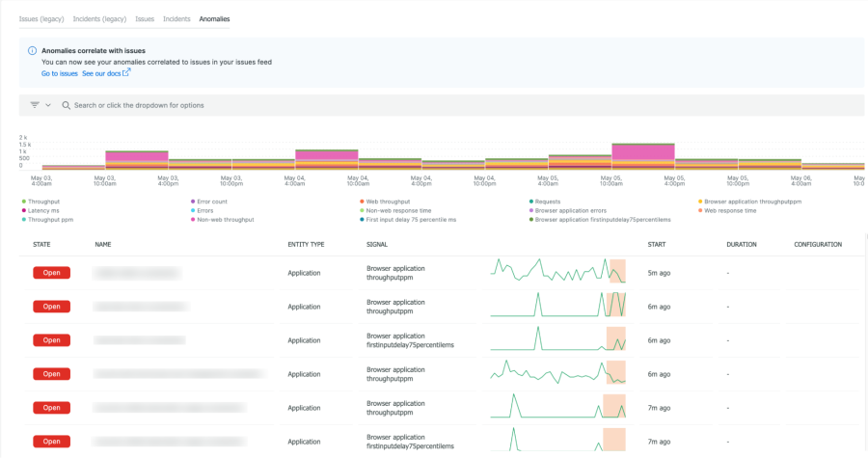Click the Open state badge in first row
The width and height of the screenshot is (868, 458).
pos(51,273)
